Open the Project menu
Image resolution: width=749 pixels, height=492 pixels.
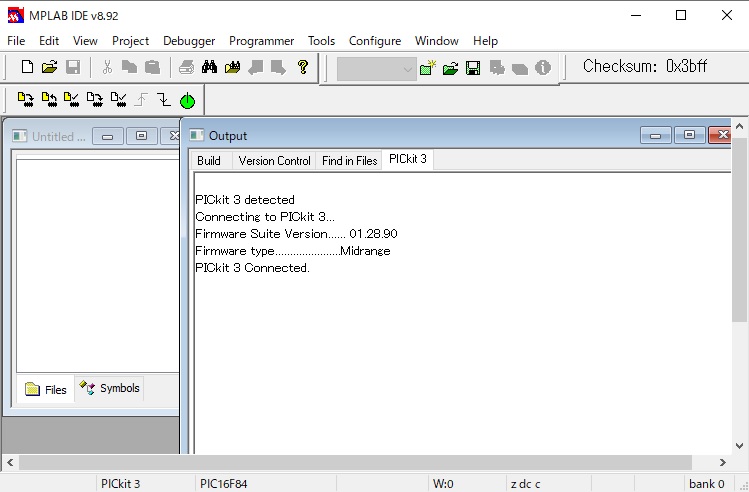coord(130,41)
